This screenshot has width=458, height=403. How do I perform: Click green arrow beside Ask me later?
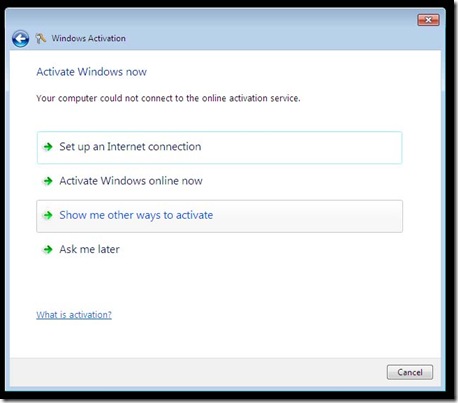[48, 249]
